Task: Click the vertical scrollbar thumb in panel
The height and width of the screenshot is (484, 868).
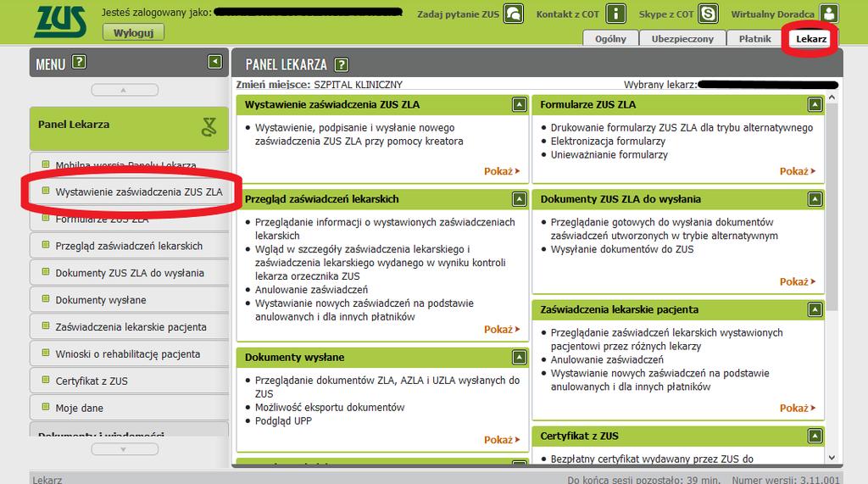Action: click(x=832, y=207)
